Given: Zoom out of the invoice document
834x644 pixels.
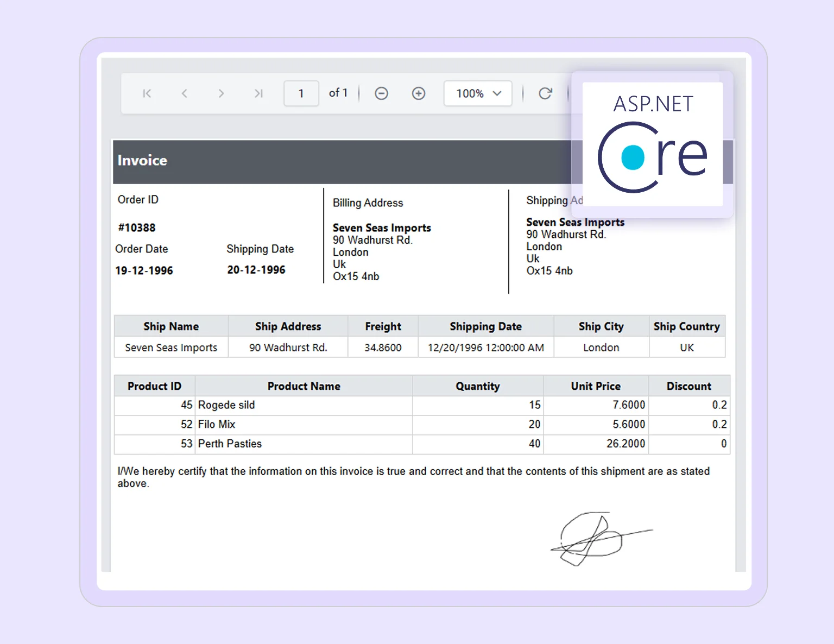Looking at the screenshot, I should coord(381,93).
